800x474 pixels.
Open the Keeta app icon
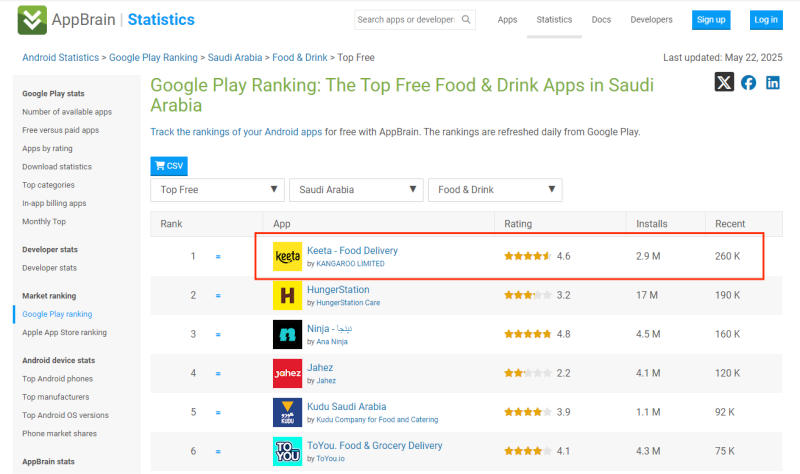click(287, 257)
